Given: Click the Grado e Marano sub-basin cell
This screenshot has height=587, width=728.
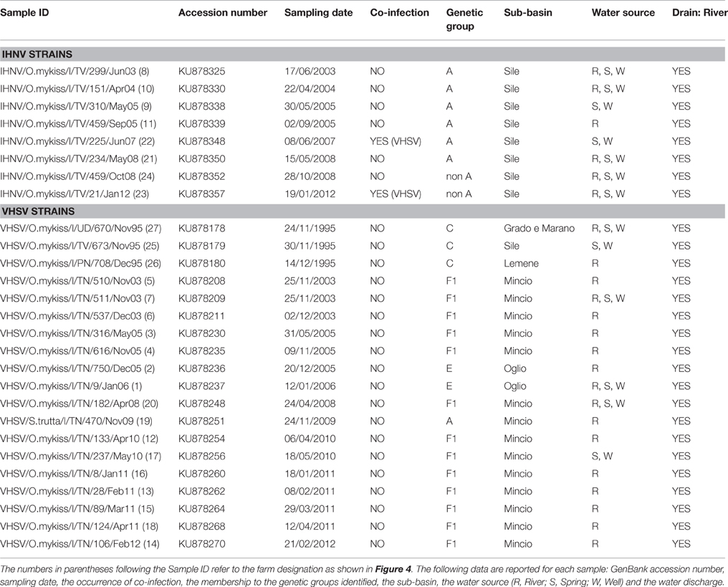Looking at the screenshot, I should 539,229.
